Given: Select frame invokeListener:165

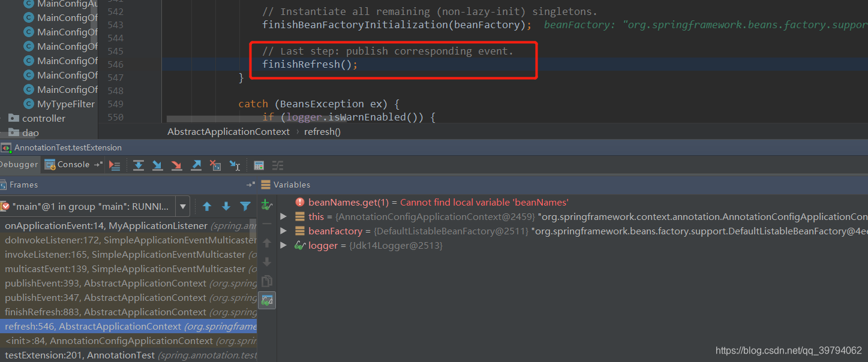Looking at the screenshot, I should [x=128, y=255].
